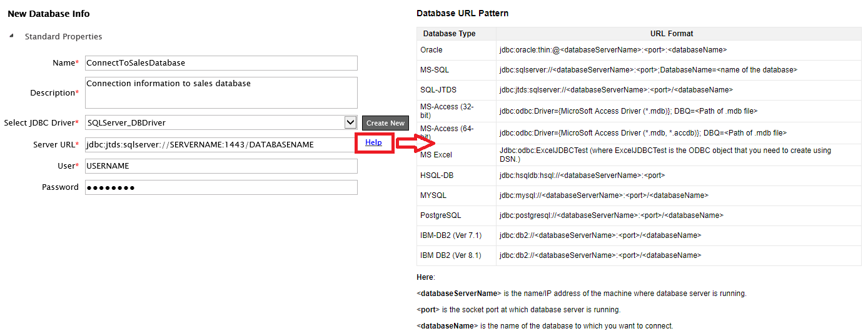Click the User field label
The image size is (868, 336).
click(x=69, y=166)
